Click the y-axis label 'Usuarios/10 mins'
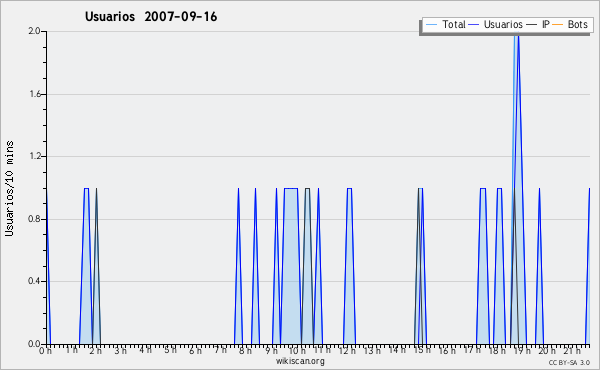The image size is (600, 370). [x=9, y=188]
